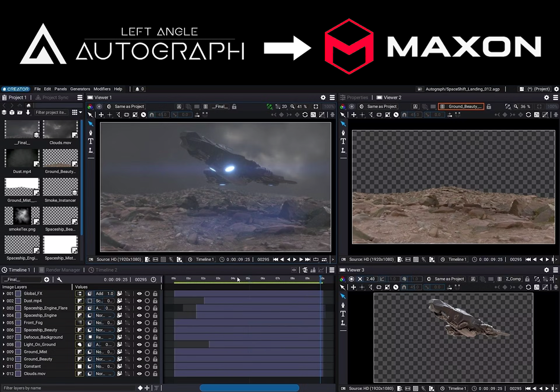Image resolution: width=560 pixels, height=392 pixels.
Task: Expand layer 012 Clouds.mov
Action: click(x=3, y=374)
